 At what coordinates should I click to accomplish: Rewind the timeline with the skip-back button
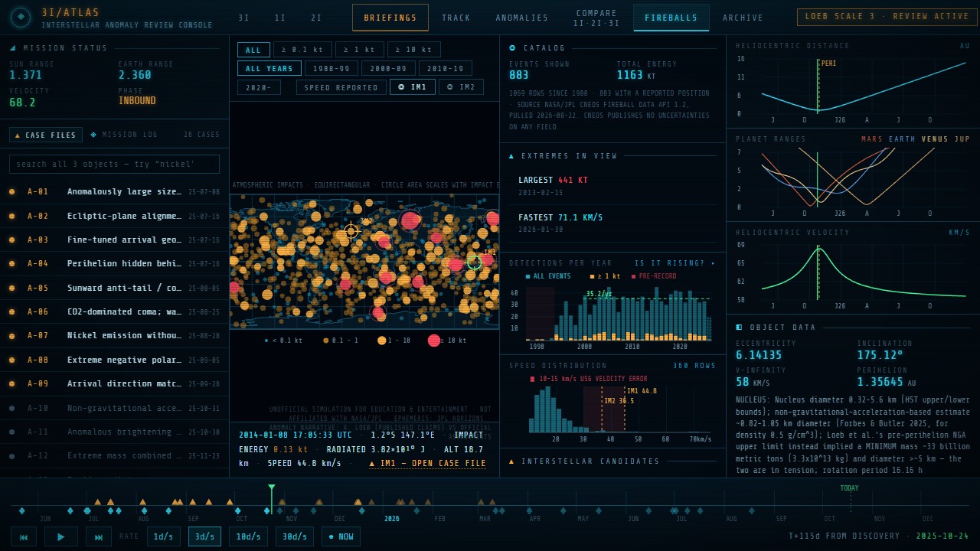point(23,536)
